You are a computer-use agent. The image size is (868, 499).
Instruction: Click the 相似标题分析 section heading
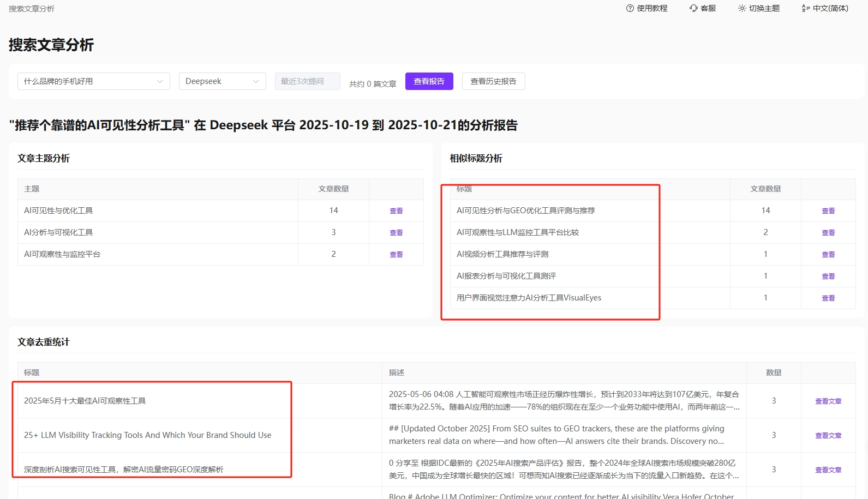pyautogui.click(x=476, y=158)
